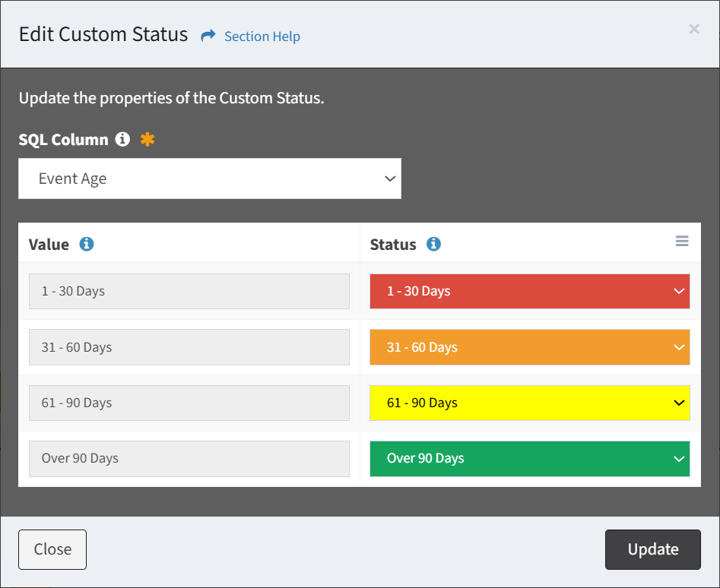Click the orange required asterisk icon
The image size is (720, 588).
pyautogui.click(x=147, y=139)
